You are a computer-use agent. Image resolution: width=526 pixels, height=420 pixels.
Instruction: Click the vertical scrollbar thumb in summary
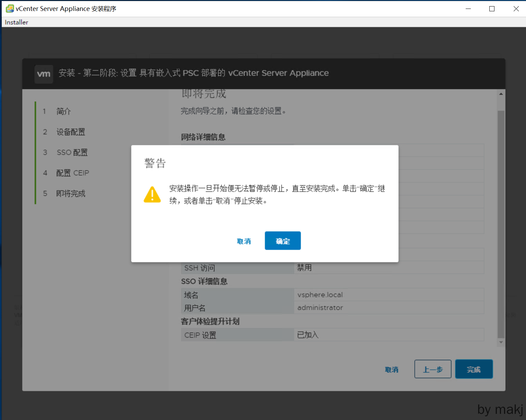pos(501,222)
